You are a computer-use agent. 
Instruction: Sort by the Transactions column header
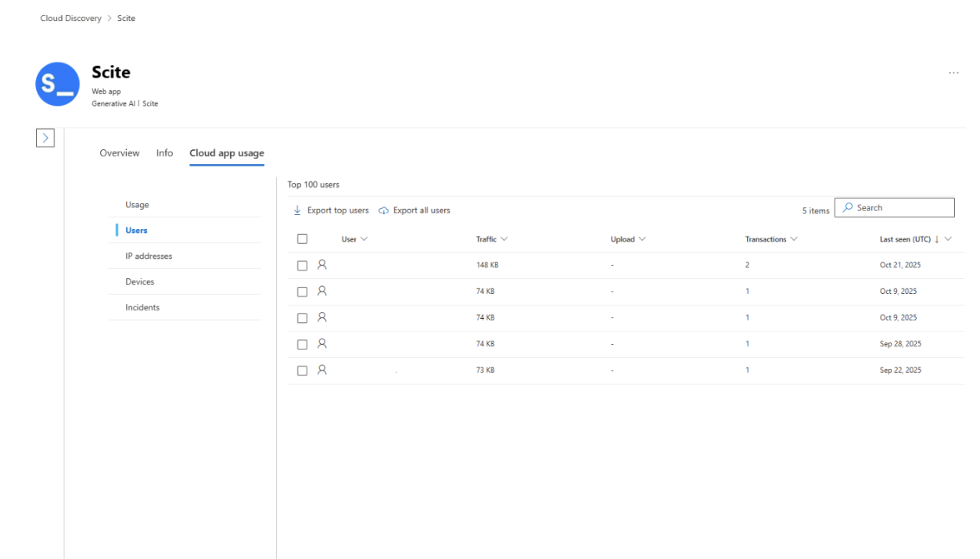771,239
